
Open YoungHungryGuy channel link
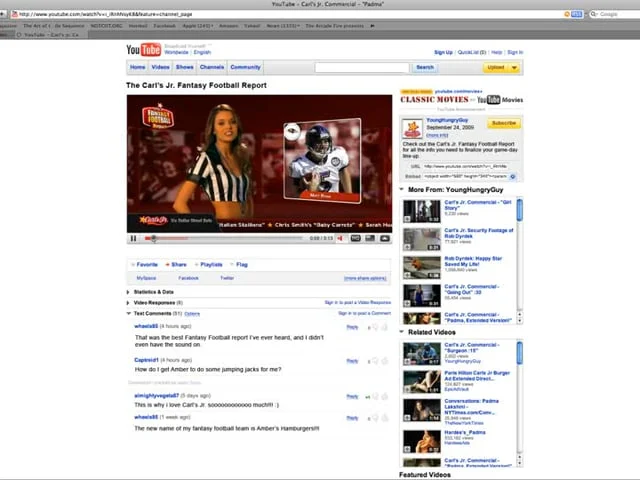coord(447,120)
